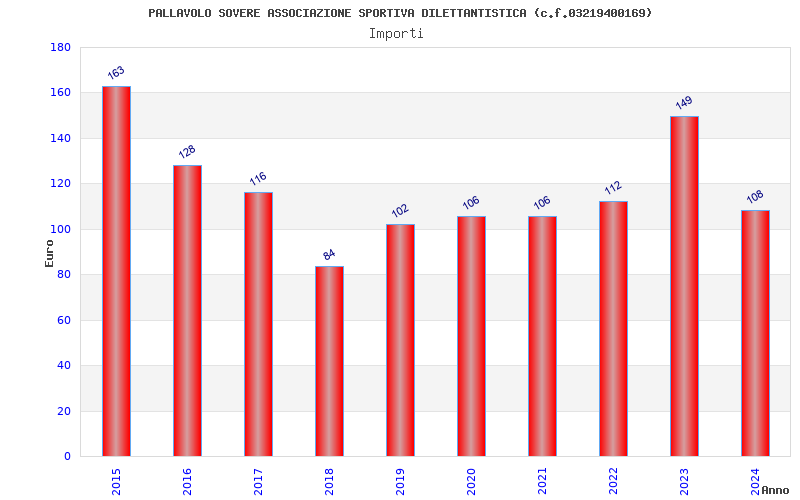Click the 2020 year axis label
The image size is (800, 500).
[x=471, y=482]
